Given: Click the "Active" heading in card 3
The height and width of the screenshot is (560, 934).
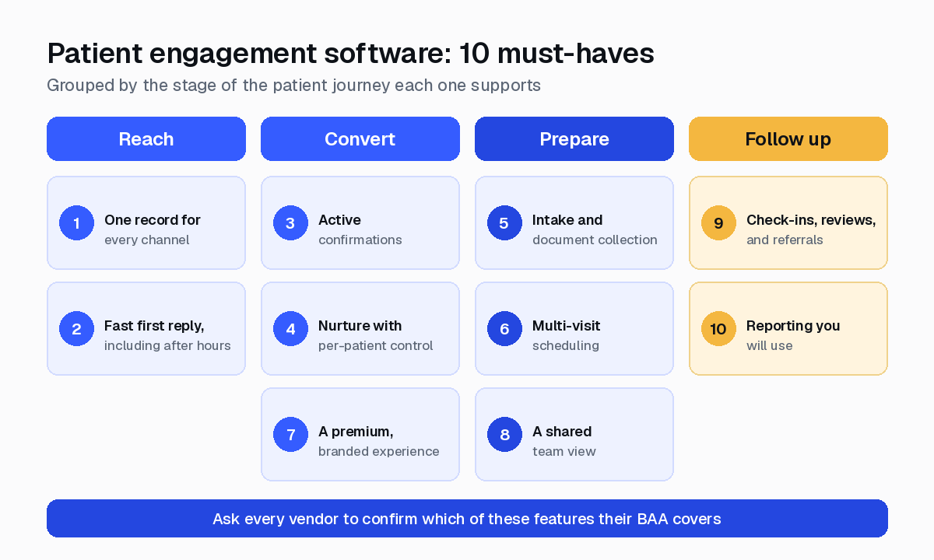Looking at the screenshot, I should [339, 220].
